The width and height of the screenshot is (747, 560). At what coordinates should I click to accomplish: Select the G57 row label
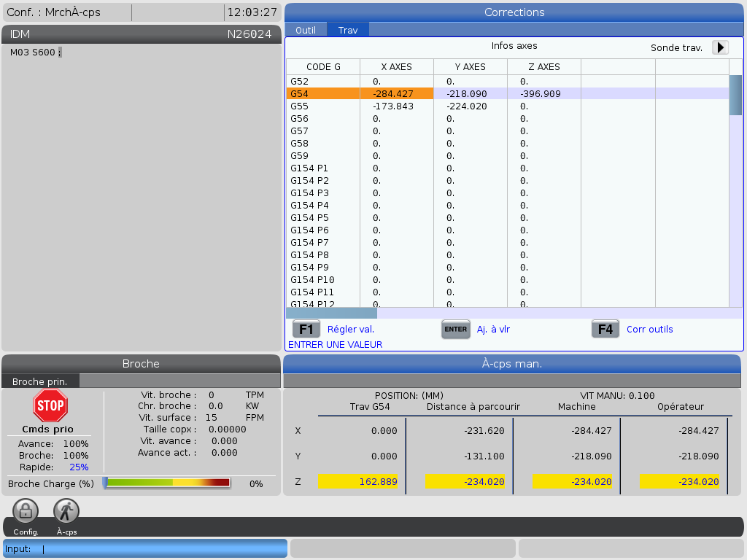point(299,131)
